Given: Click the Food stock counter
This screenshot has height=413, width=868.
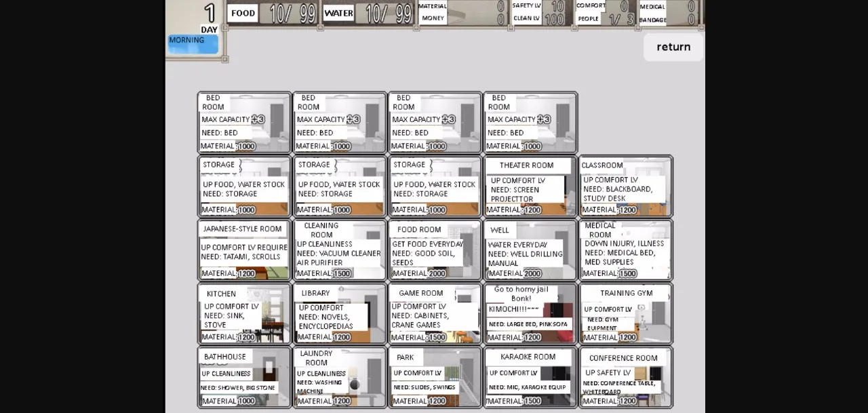Looking at the screenshot, I should [273, 14].
